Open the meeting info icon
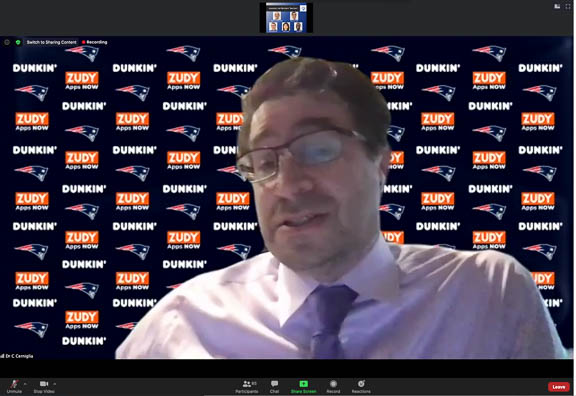576x396 pixels. (7, 42)
